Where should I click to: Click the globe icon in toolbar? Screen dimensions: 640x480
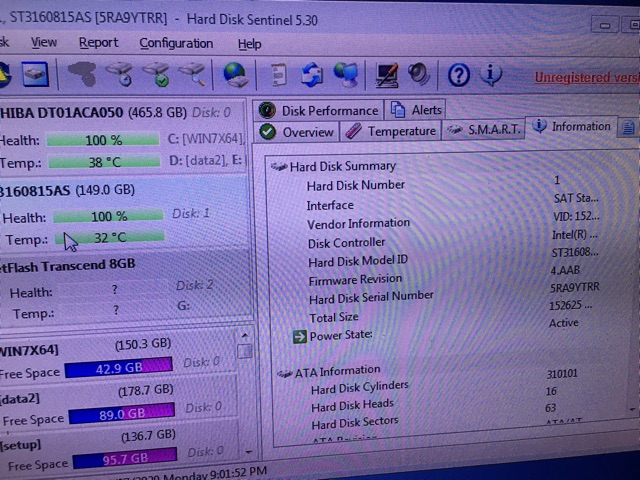pos(235,75)
